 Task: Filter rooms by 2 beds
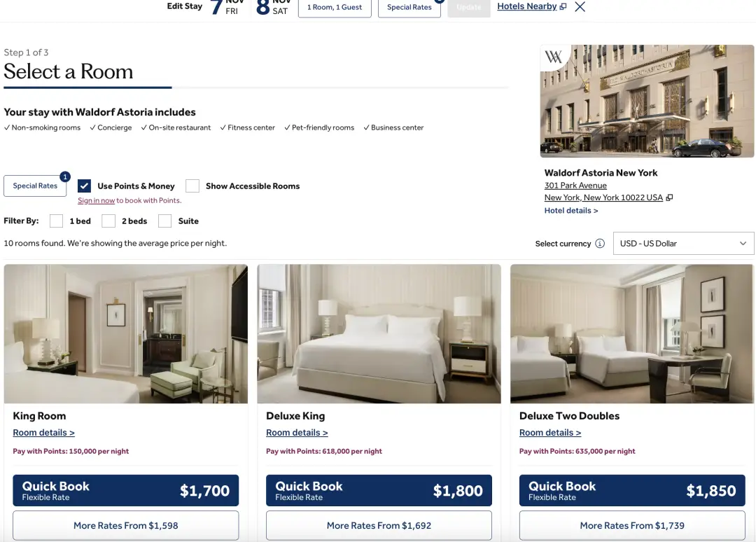pyautogui.click(x=108, y=221)
